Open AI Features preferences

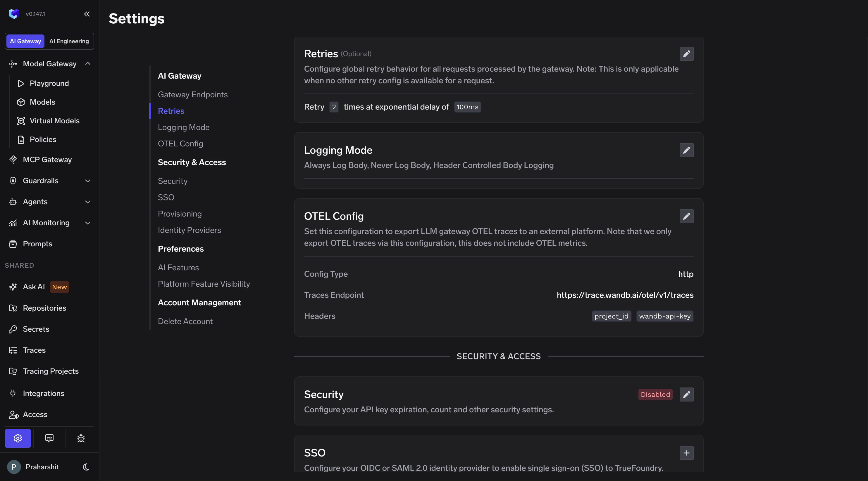point(178,268)
